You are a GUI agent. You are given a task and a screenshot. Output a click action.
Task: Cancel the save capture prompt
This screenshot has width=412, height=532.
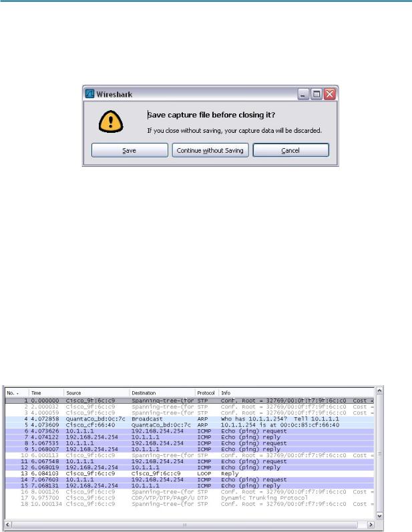coord(291,150)
